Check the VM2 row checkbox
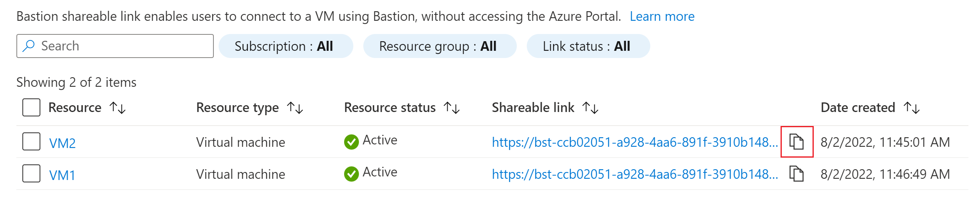This screenshot has width=980, height=204. 31,142
